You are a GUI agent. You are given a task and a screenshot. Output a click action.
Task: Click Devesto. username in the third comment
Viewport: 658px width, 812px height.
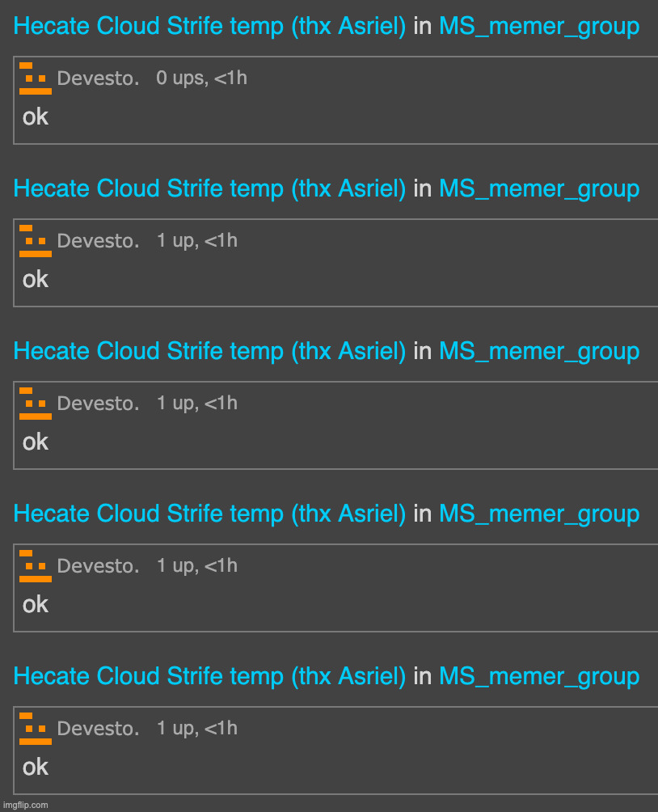coord(98,404)
